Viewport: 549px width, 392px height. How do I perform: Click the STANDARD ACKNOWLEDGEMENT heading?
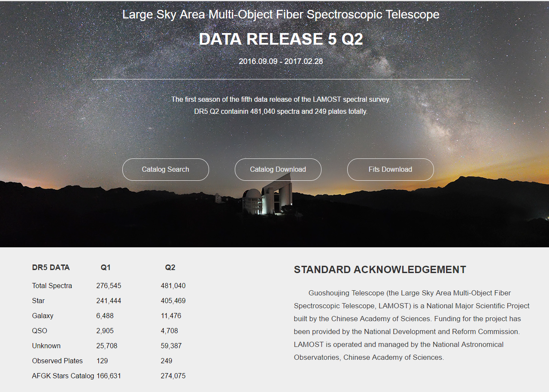pyautogui.click(x=380, y=270)
